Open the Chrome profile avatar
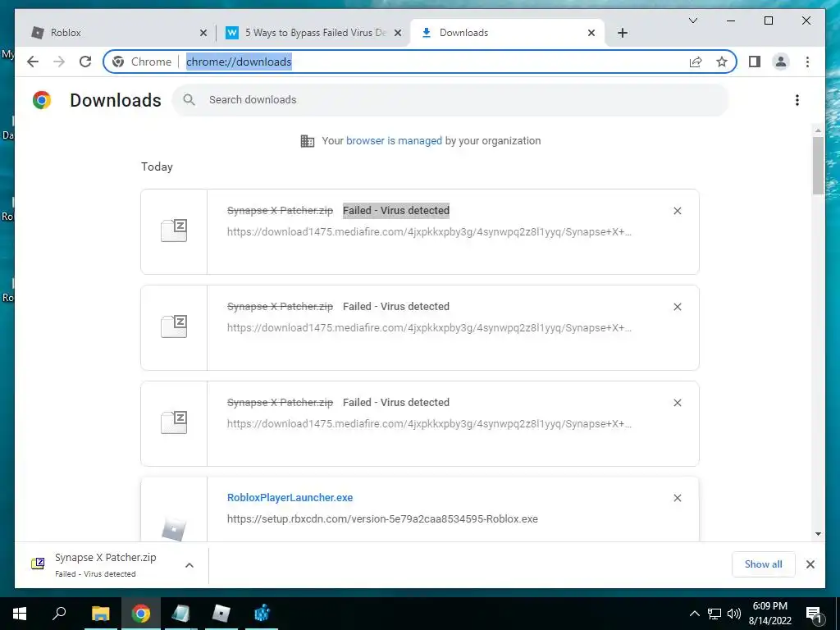The height and width of the screenshot is (630, 840). (781, 62)
